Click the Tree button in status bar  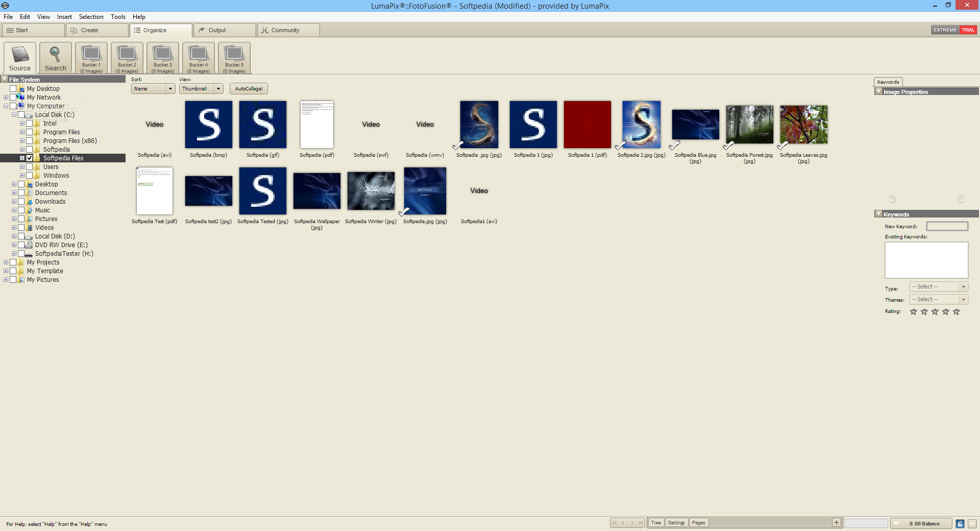point(656,523)
